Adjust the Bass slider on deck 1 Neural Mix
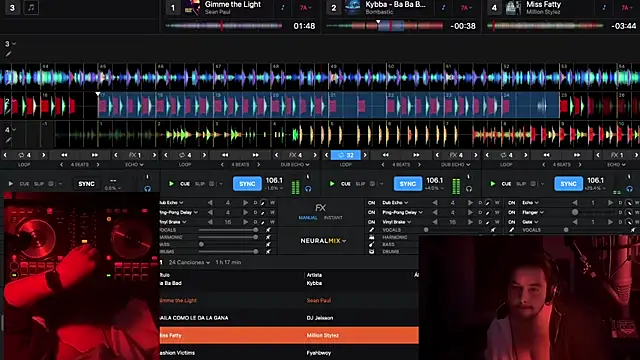 coord(228,244)
